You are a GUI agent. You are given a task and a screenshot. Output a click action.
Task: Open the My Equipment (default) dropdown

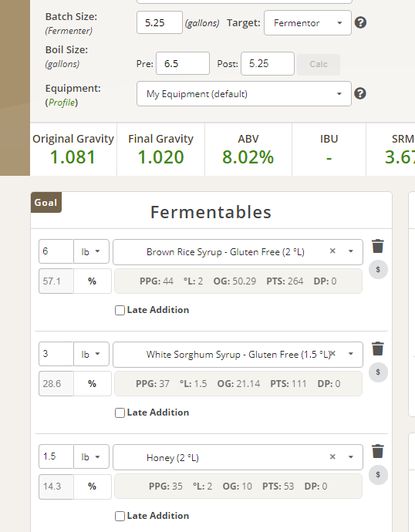tap(244, 93)
